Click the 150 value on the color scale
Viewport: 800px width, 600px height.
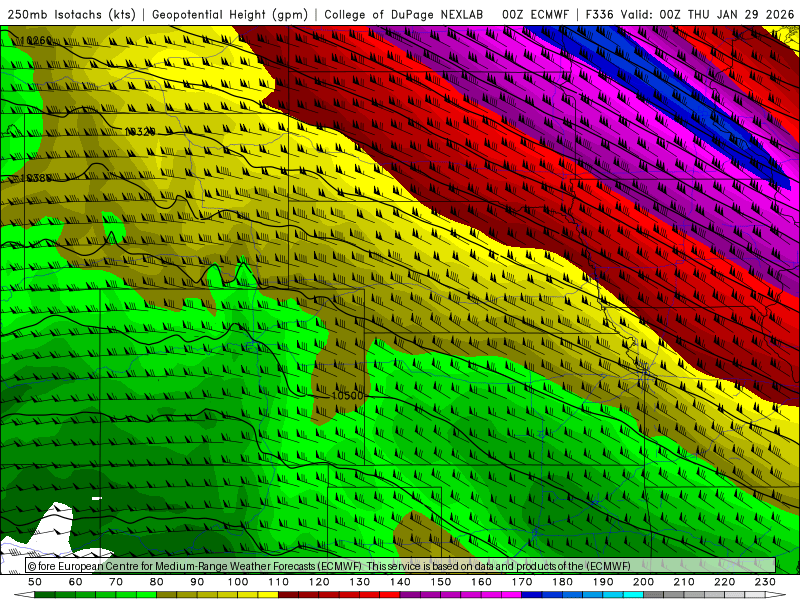[441, 582]
